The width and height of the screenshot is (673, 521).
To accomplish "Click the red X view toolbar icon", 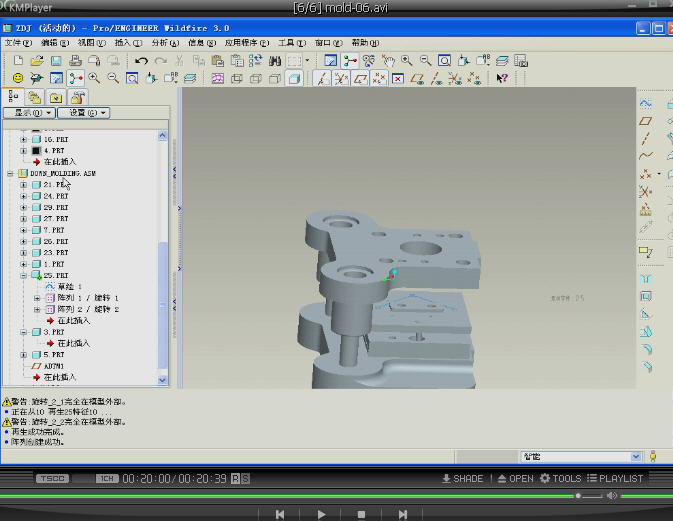I will [398, 79].
